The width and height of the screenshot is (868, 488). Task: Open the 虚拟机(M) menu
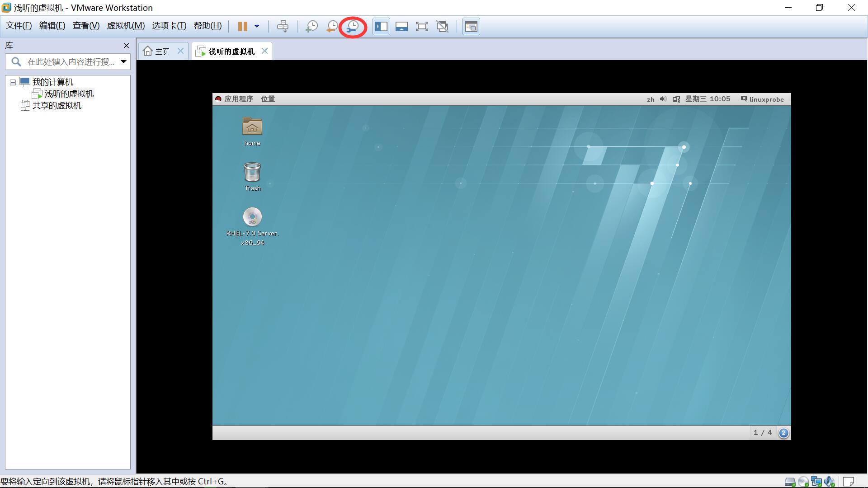pyautogui.click(x=126, y=26)
